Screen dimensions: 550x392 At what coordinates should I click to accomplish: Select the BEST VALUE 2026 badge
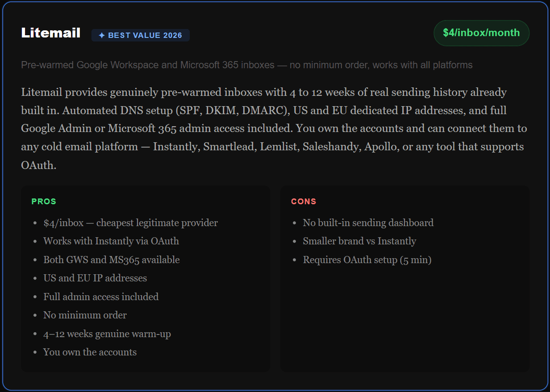[x=141, y=35]
